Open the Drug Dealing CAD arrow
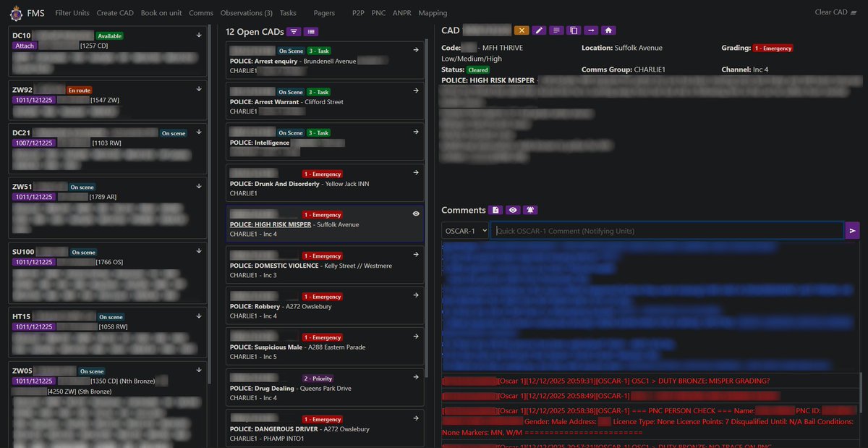868x448 pixels. pos(416,378)
